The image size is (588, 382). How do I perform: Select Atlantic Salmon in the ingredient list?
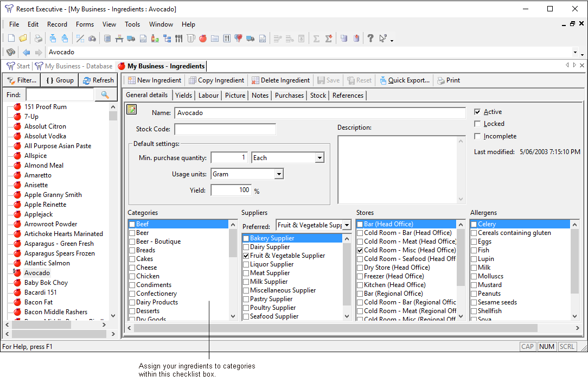coord(47,263)
